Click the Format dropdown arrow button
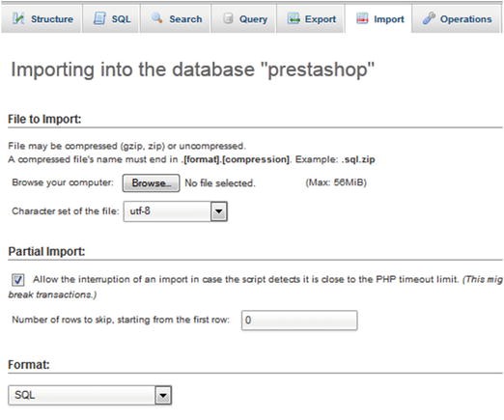This screenshot has height=420, width=504. point(163,395)
